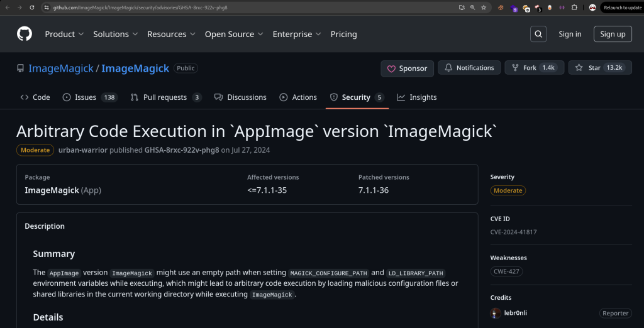Click the Sign in link
Screen dimensions: 644x328
570,34
